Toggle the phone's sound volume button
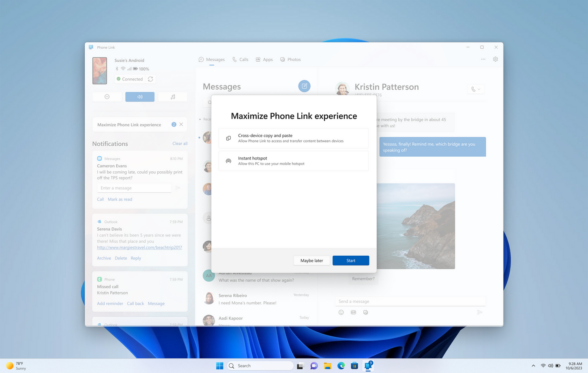 click(140, 97)
